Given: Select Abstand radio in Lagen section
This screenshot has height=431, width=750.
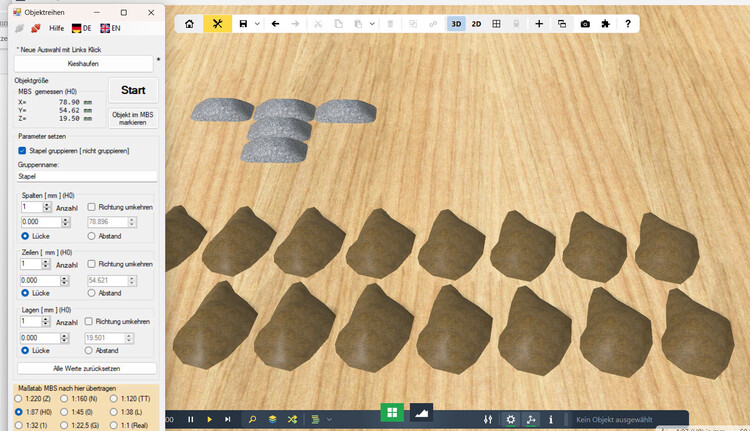Looking at the screenshot, I should (x=88, y=350).
